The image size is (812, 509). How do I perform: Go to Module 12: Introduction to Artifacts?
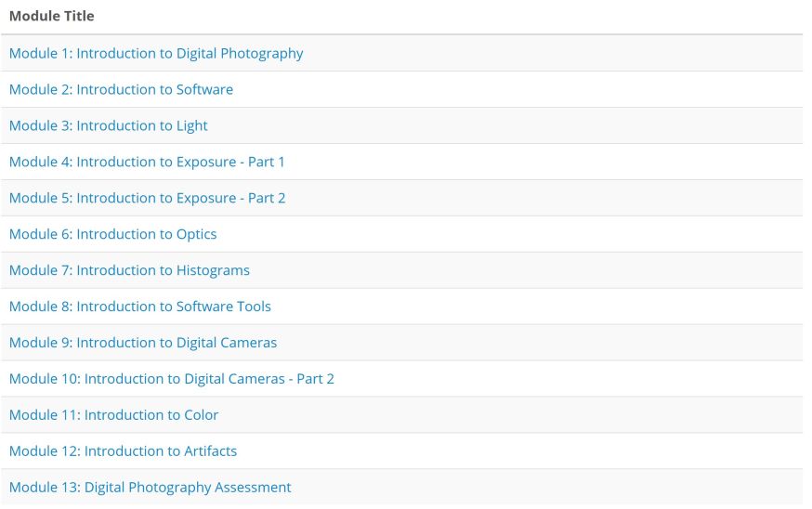(x=123, y=452)
